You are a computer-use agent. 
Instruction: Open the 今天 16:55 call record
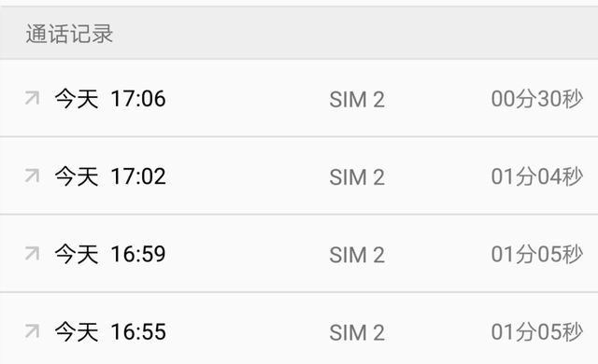[x=299, y=329]
